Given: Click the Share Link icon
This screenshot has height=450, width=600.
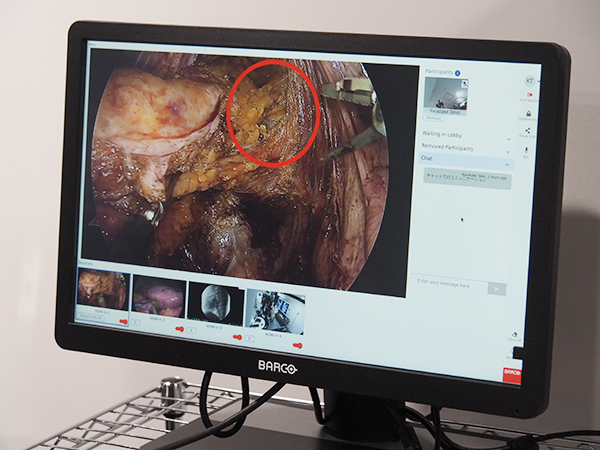Looking at the screenshot, I should pos(527,130).
